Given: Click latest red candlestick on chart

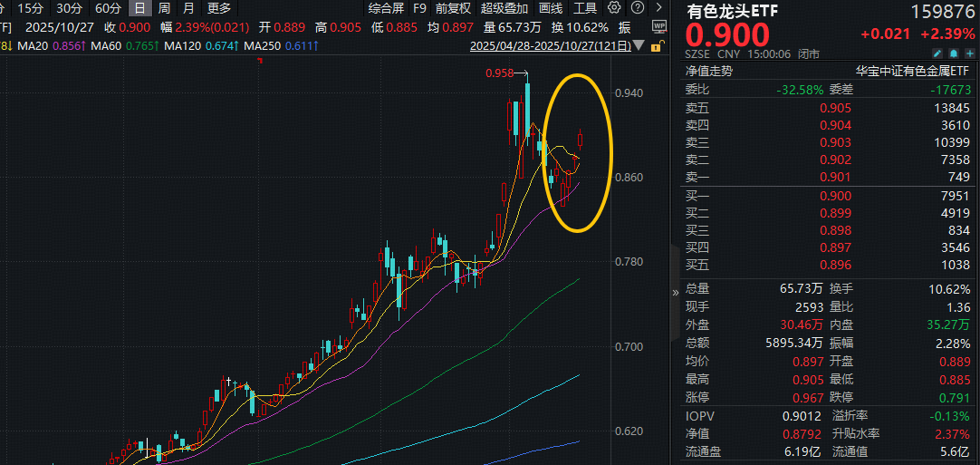Looking at the screenshot, I should coord(580,139).
